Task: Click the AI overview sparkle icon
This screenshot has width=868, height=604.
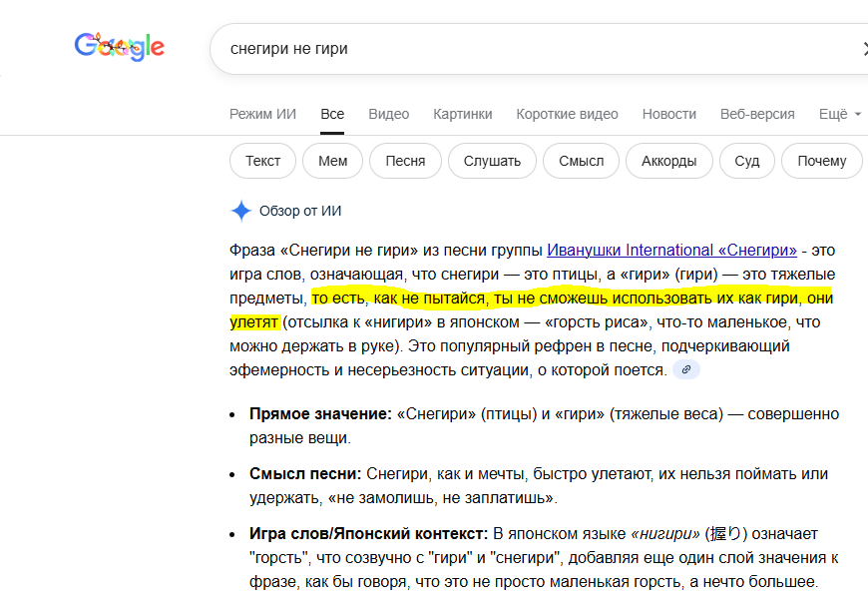Action: coord(240,211)
